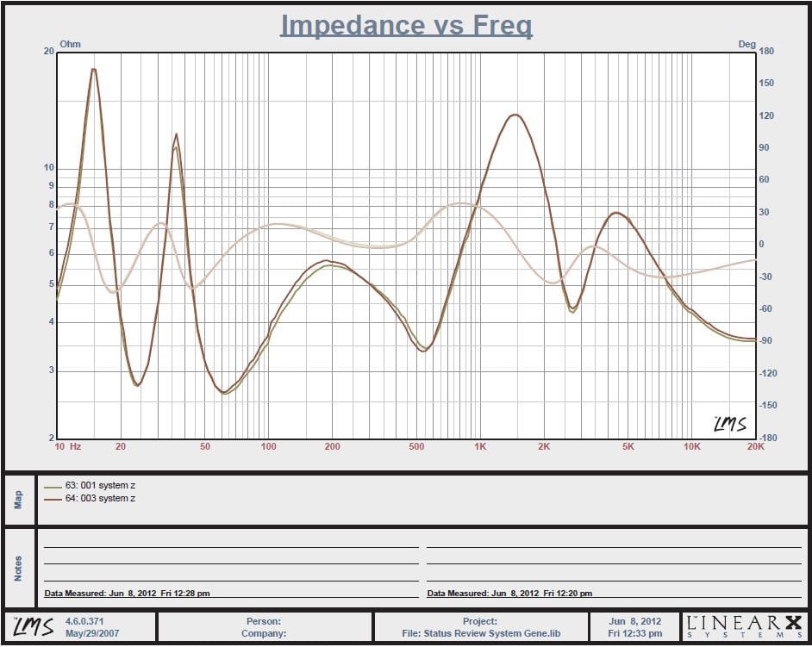Click the 'Hz' unit label on frequency axis

coord(75,446)
